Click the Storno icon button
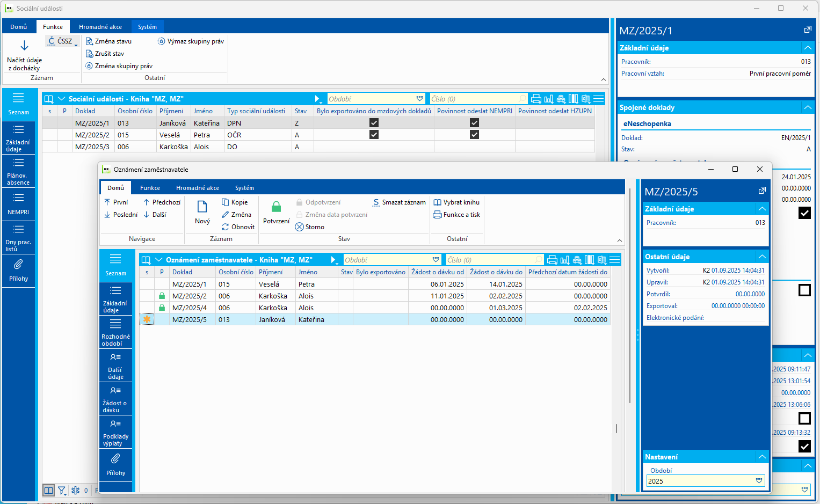 coord(300,227)
